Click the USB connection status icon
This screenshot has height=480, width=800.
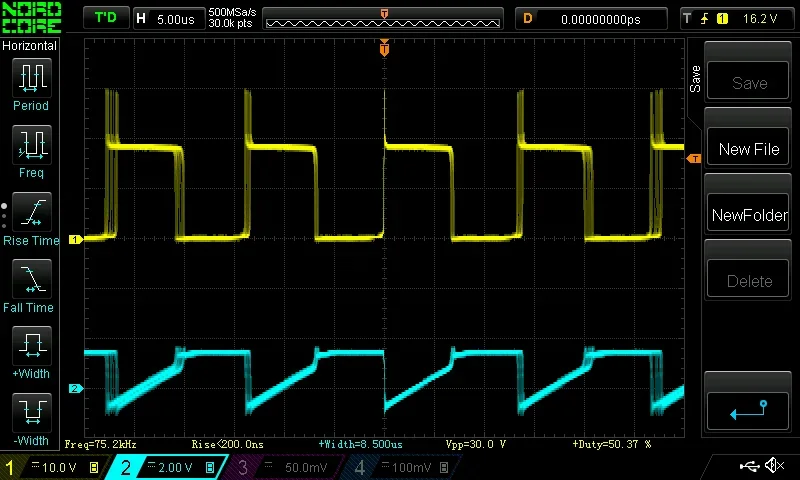749,465
